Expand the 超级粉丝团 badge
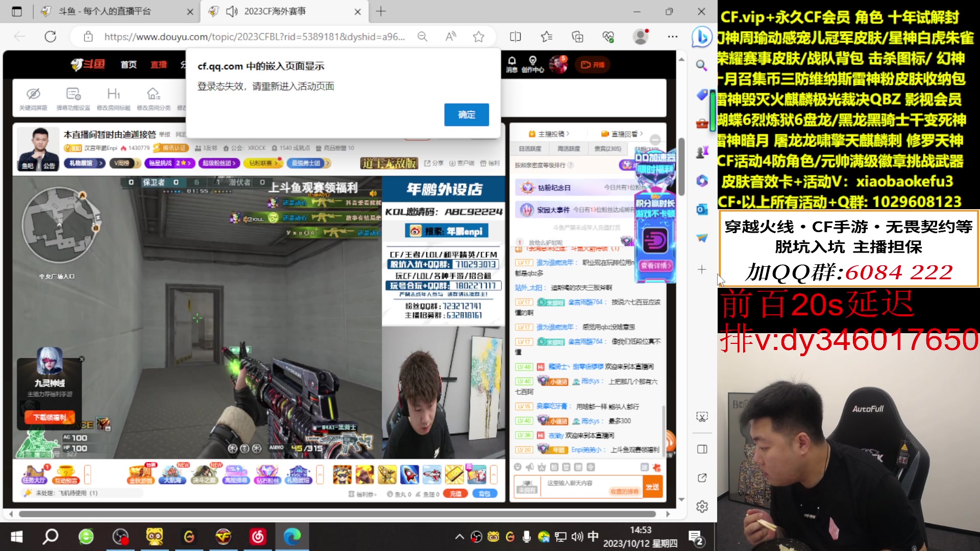 [x=219, y=163]
